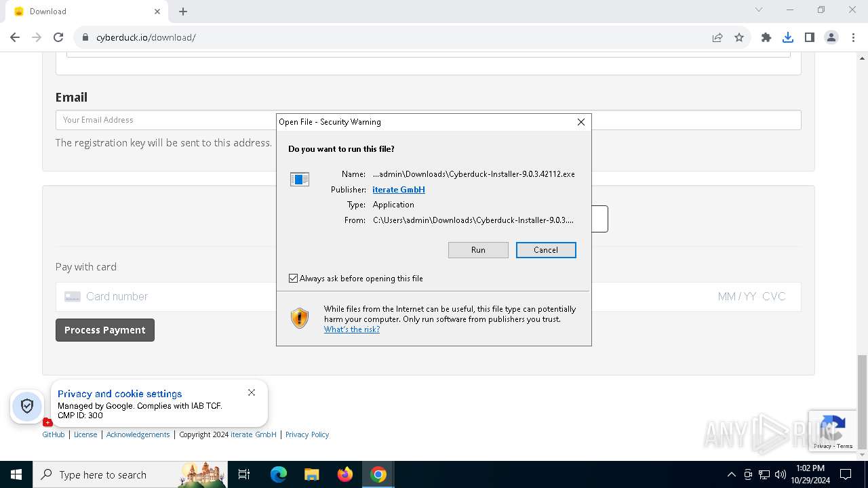This screenshot has height=488, width=868.
Task: Open the What's the risk? link
Action: click(x=352, y=329)
